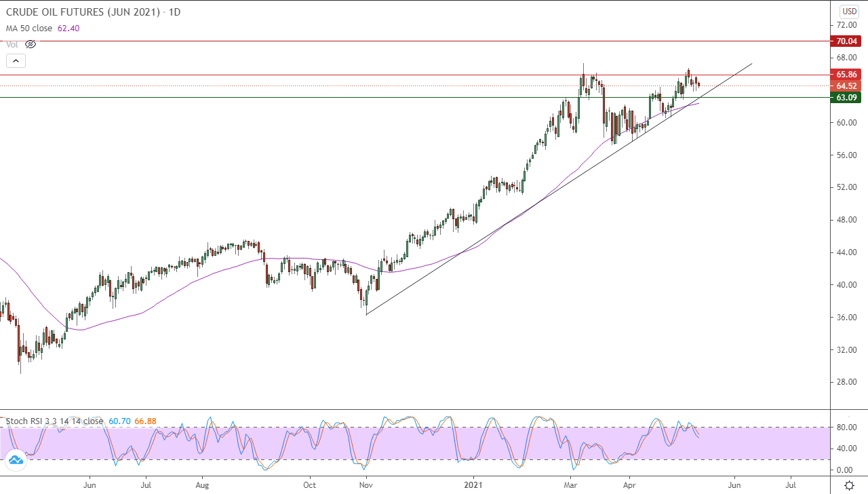Viewport: 868px width, 494px height.
Task: Click the Nov label on time axis
Action: (366, 486)
